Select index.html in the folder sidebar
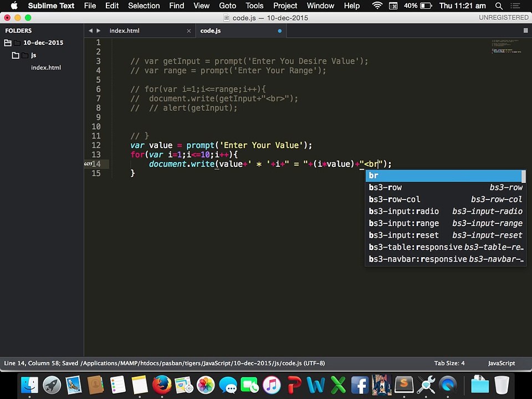The width and height of the screenshot is (532, 399). pos(46,68)
